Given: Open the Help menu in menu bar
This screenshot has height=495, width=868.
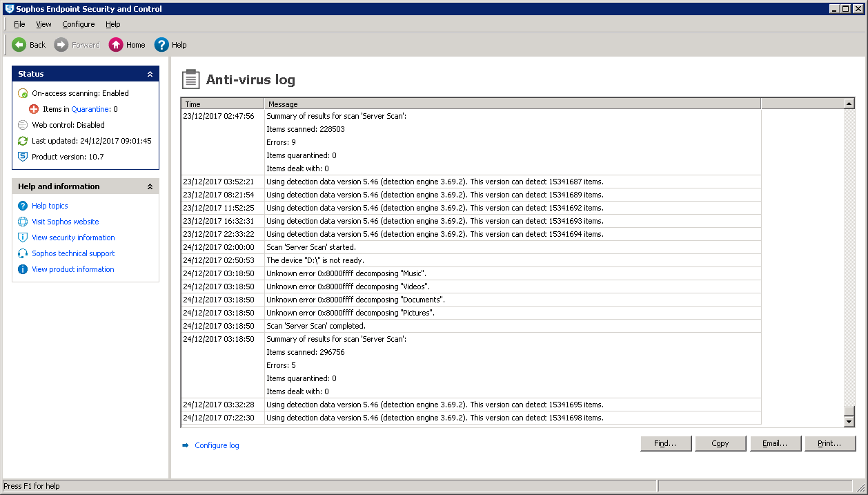Looking at the screenshot, I should pyautogui.click(x=113, y=24).
